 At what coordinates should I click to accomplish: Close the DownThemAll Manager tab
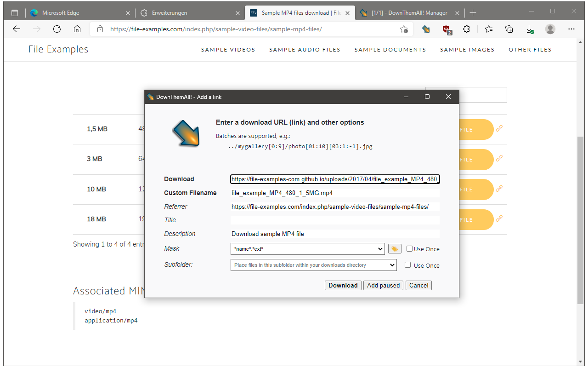click(x=458, y=13)
